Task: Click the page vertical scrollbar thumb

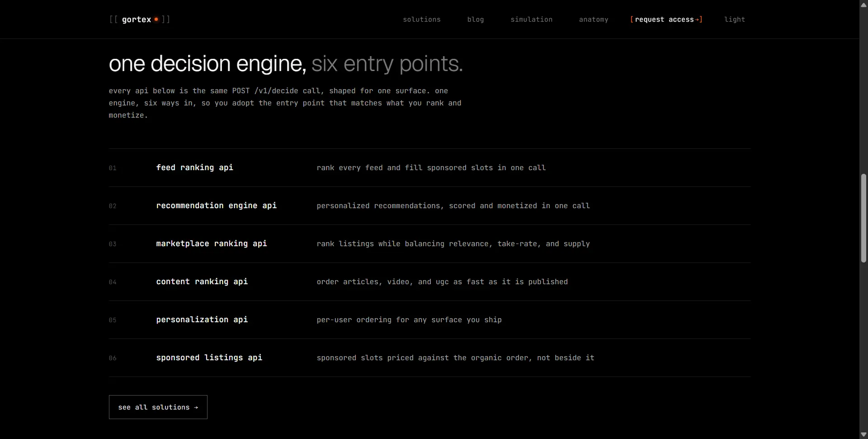Action: click(863, 218)
